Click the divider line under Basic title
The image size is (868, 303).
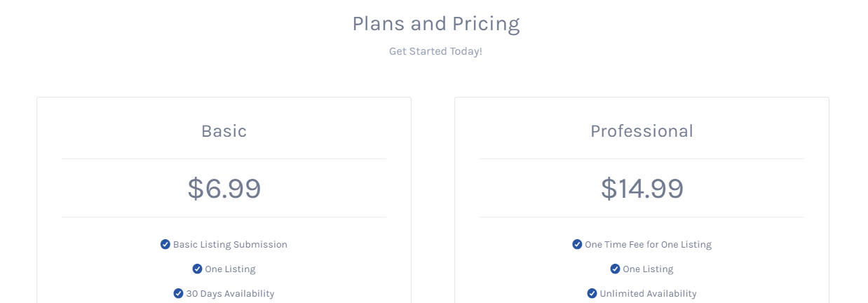(x=224, y=159)
